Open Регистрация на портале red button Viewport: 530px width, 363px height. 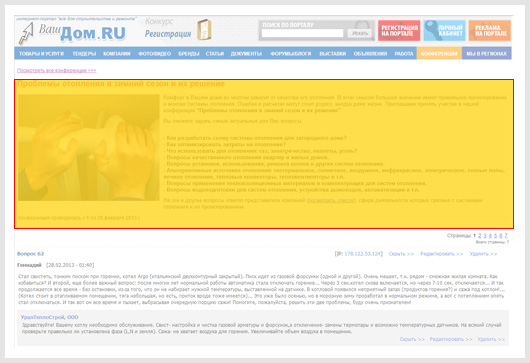click(399, 30)
